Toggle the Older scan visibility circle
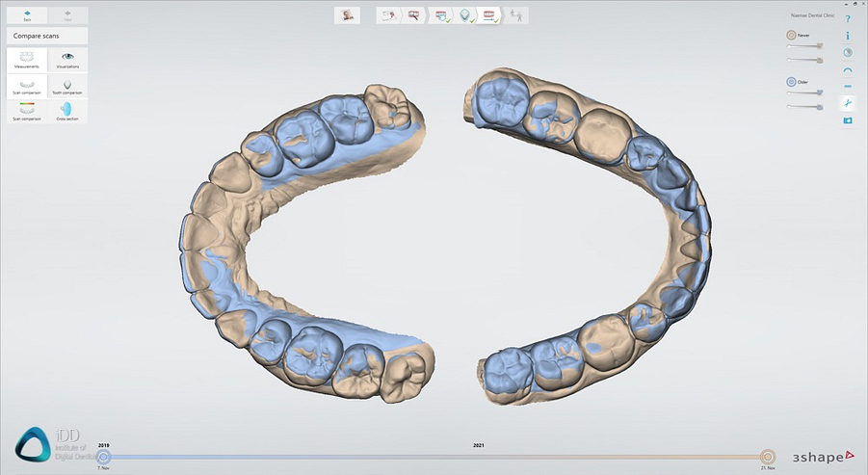 pos(791,82)
